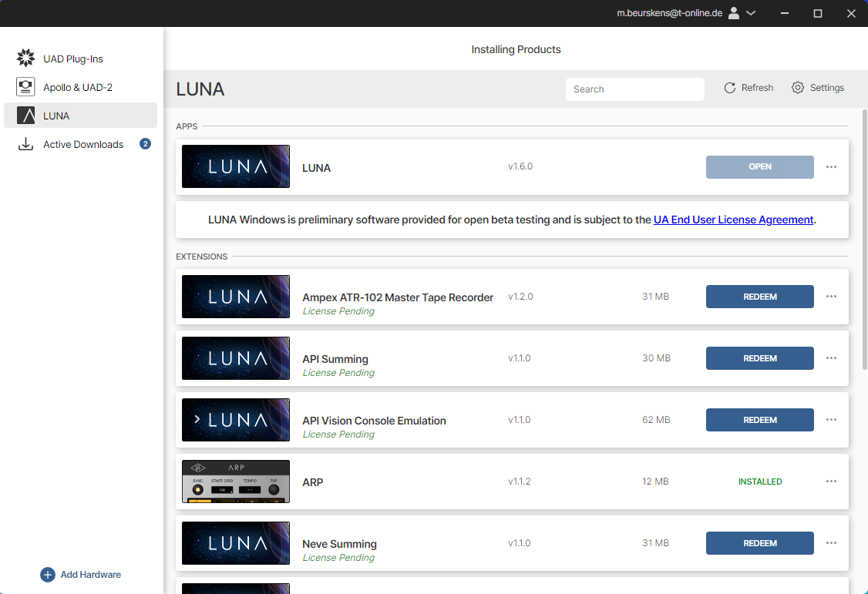Click the INSTALLED status for ARP

760,482
